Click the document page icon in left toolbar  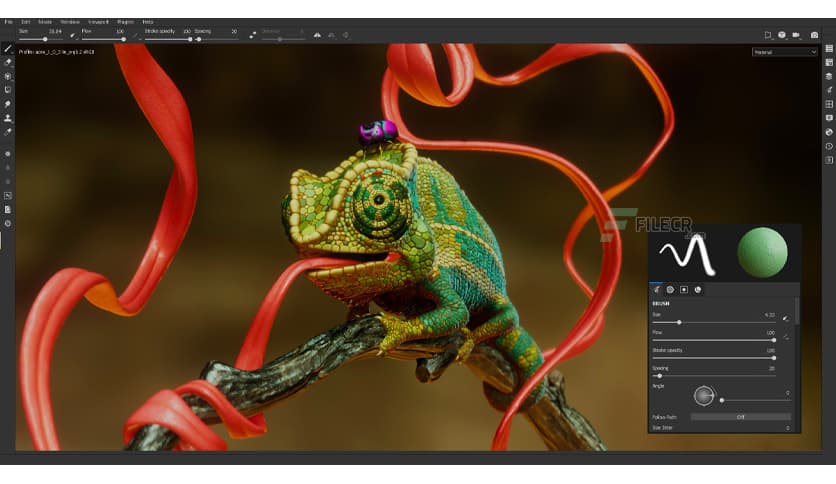coord(7,209)
